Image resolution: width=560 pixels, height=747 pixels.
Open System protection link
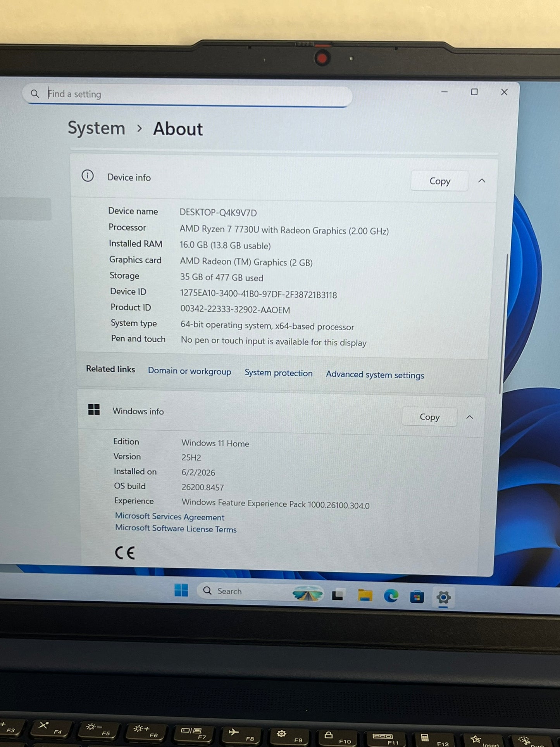pos(278,373)
